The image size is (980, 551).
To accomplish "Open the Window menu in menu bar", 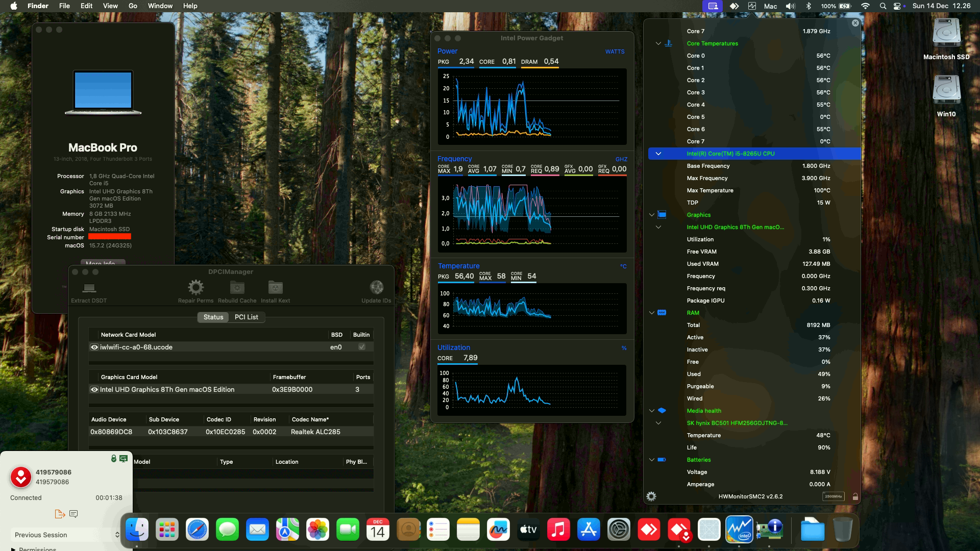I will click(x=160, y=6).
